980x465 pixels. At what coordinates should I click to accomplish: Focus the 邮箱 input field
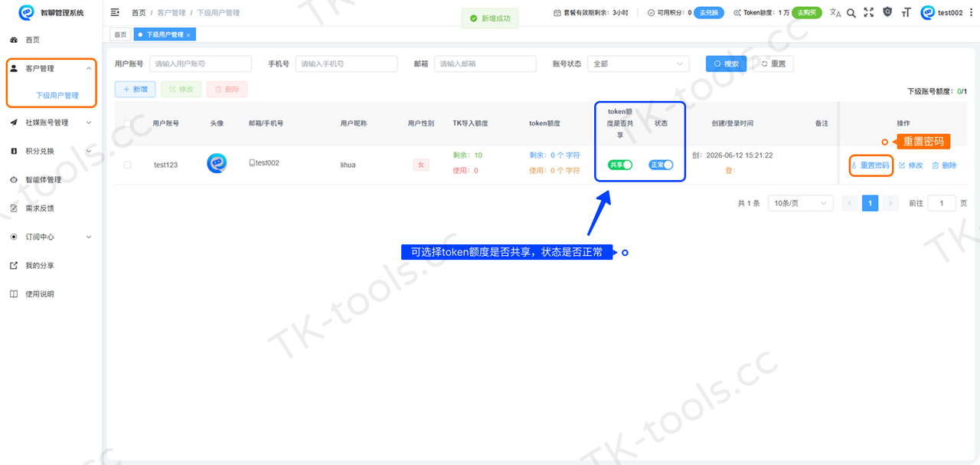(486, 64)
